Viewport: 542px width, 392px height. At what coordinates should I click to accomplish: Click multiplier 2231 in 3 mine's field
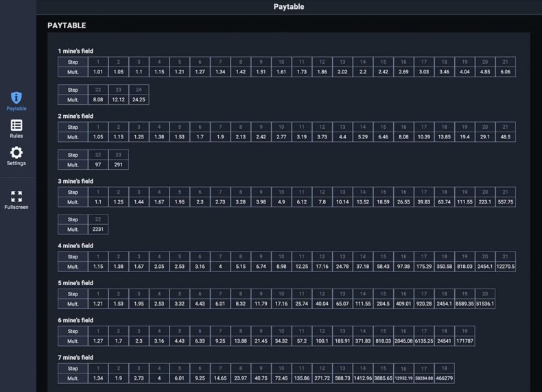coord(98,230)
